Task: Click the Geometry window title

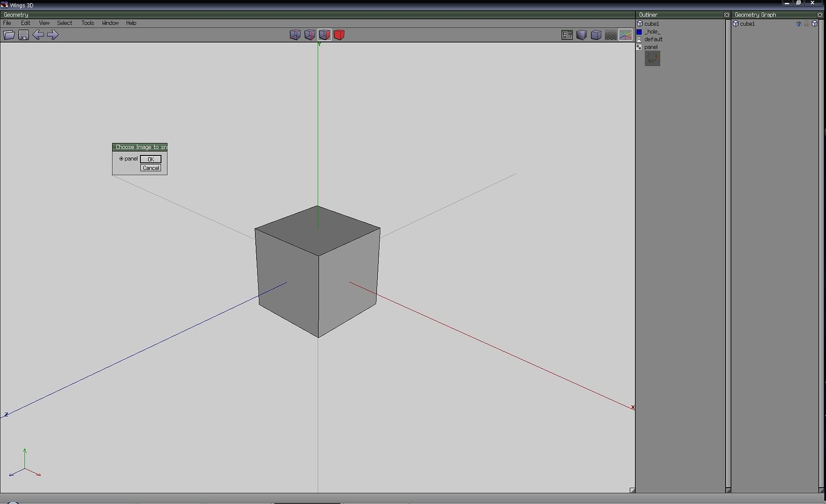Action: pos(16,15)
